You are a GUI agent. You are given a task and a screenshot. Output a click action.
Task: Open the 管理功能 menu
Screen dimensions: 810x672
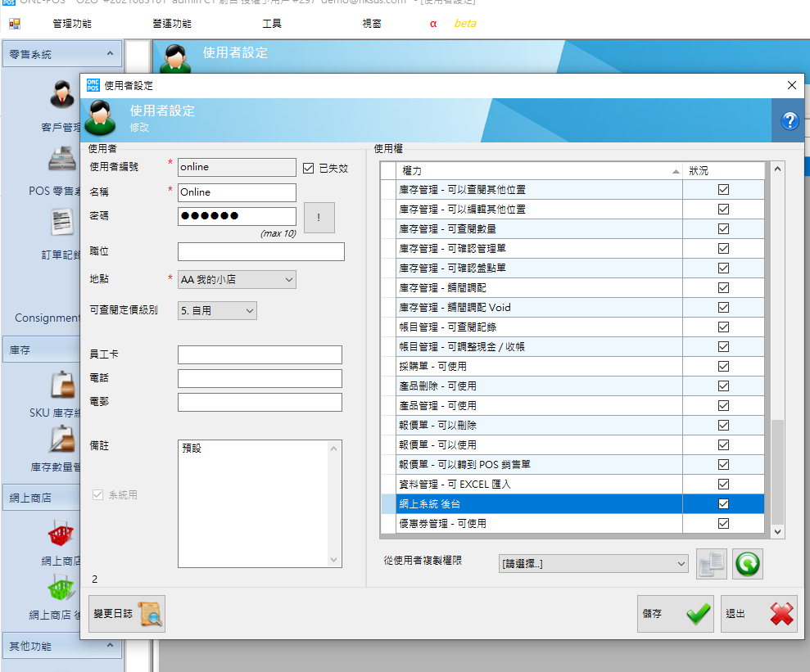click(x=72, y=24)
